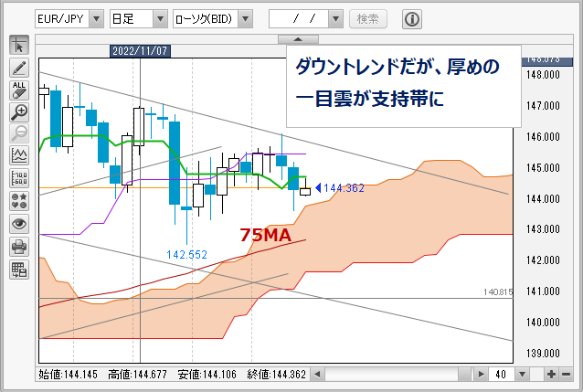Open the candle count 40 dropdown
583x392 pixels.
[x=522, y=374]
